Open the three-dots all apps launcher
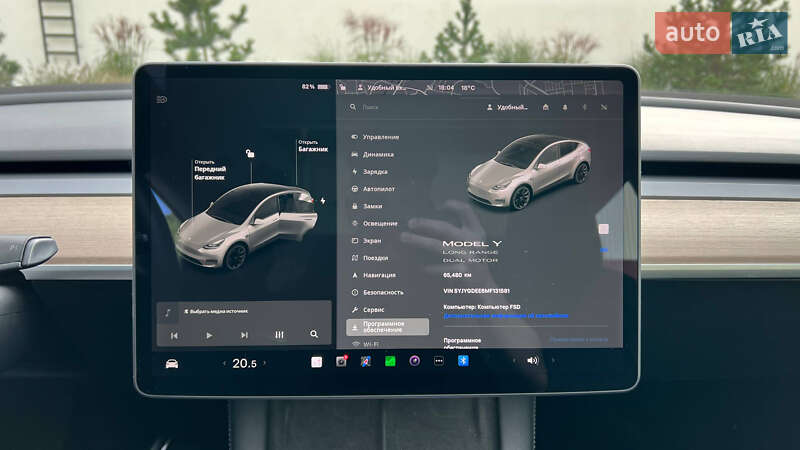Viewport: 800px width, 450px height. pyautogui.click(x=438, y=361)
